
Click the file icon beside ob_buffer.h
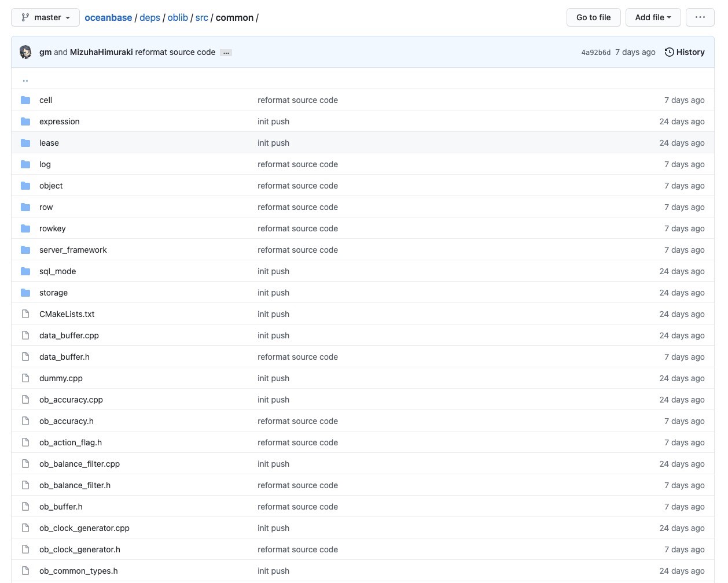25,507
